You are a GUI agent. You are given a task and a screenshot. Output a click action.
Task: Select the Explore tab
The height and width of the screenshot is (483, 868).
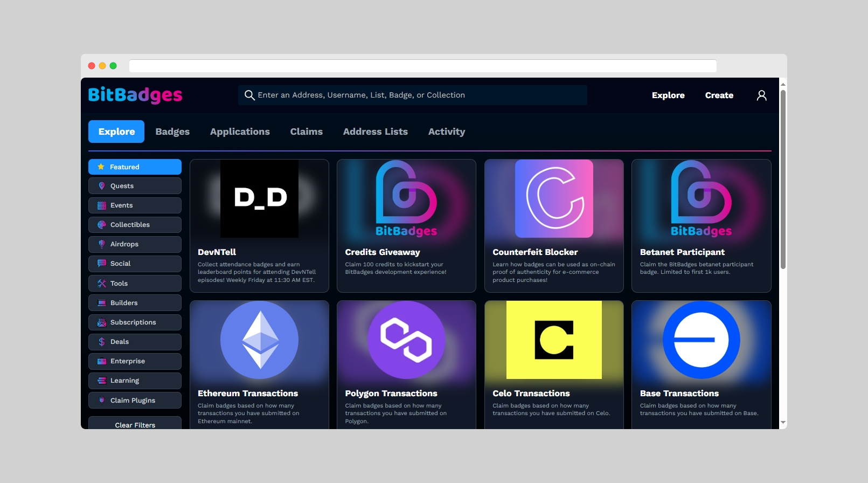coord(116,132)
